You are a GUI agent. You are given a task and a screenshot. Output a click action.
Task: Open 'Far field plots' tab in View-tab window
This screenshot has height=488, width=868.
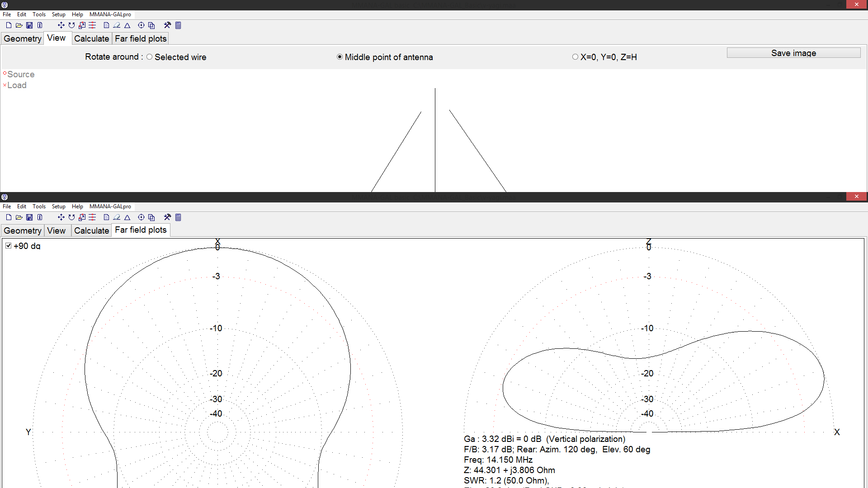(x=141, y=39)
